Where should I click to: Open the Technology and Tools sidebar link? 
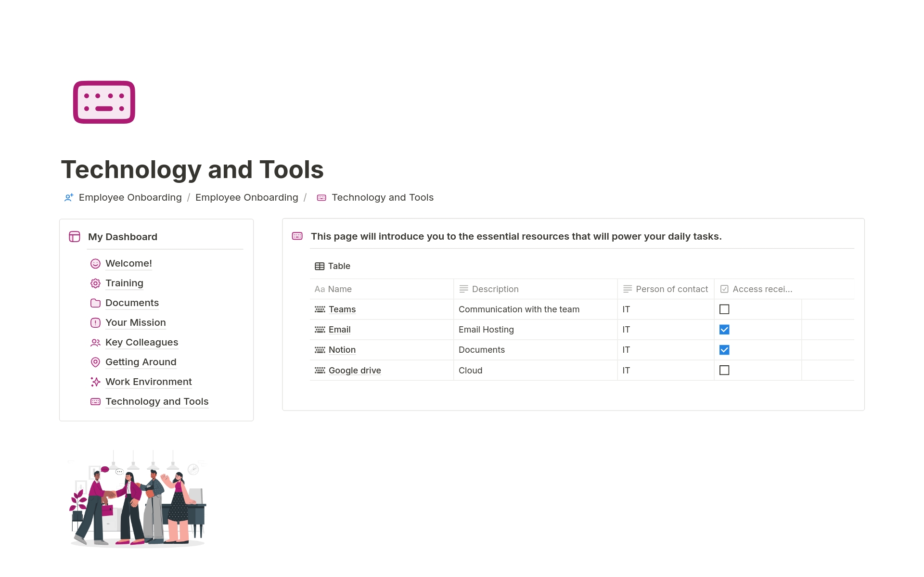point(157,401)
